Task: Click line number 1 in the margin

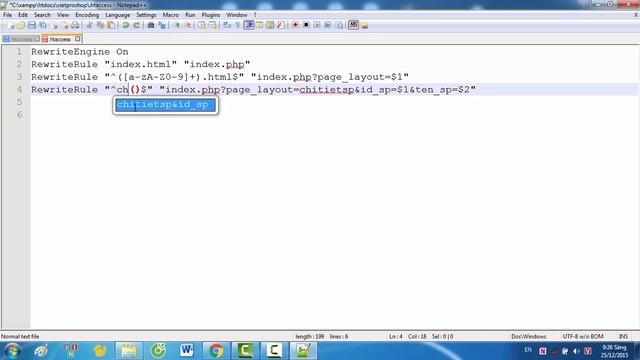Action: pyautogui.click(x=19, y=52)
